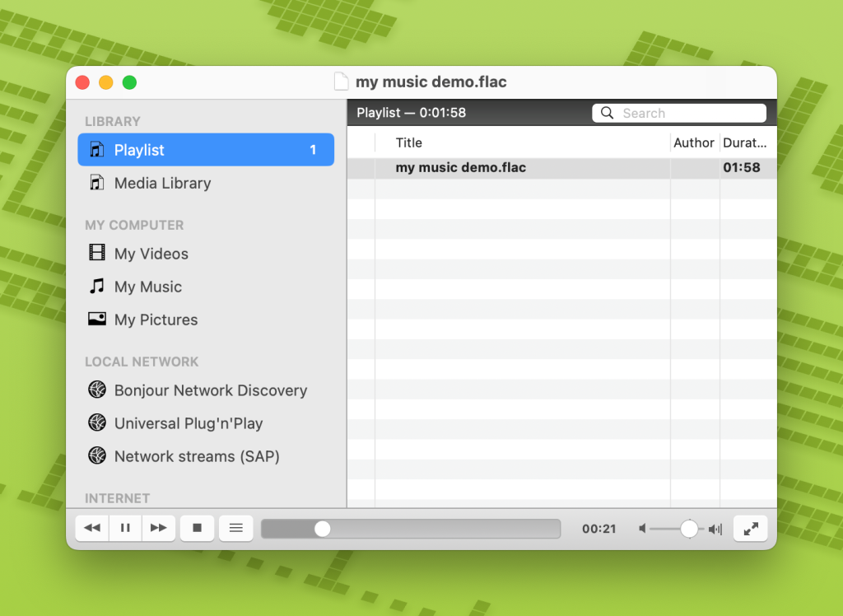Enter fullscreen using the expand arrows button
The image size is (843, 616).
[x=750, y=529]
